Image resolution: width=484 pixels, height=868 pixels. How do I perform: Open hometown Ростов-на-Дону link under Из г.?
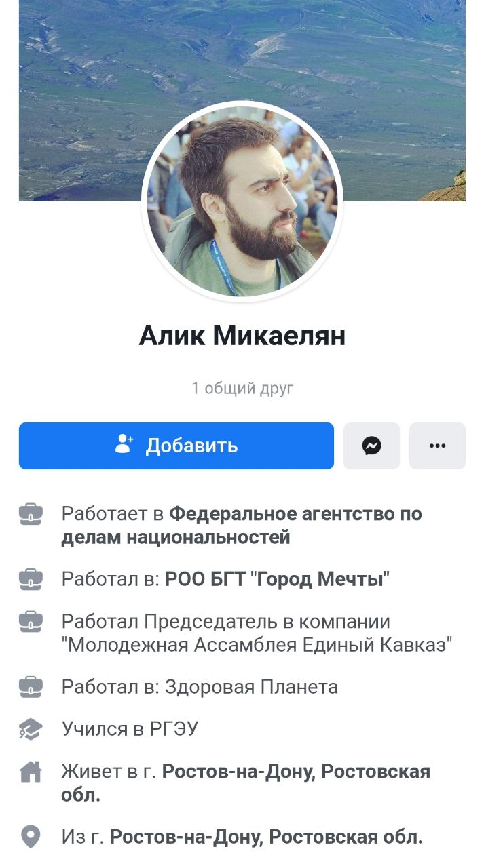pos(266,837)
